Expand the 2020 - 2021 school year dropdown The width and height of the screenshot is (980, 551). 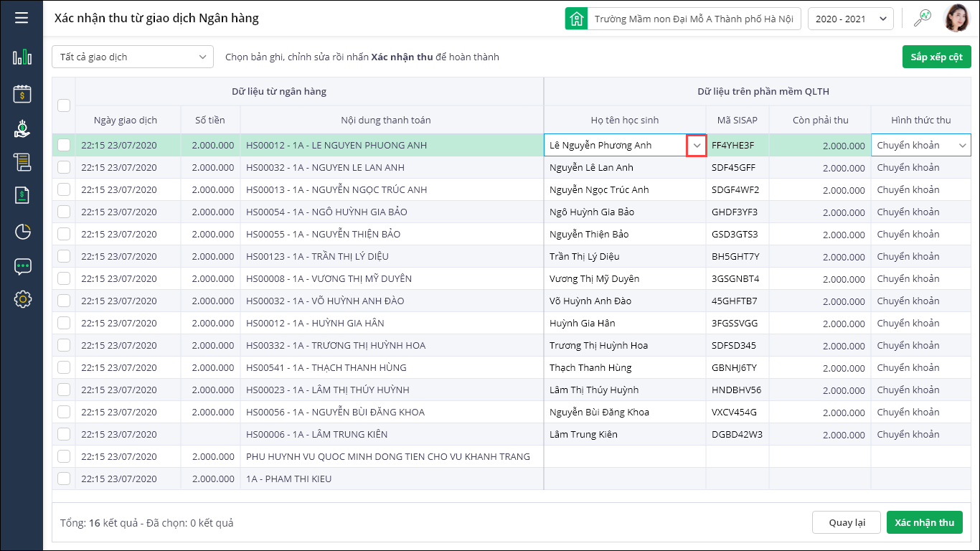coord(850,19)
